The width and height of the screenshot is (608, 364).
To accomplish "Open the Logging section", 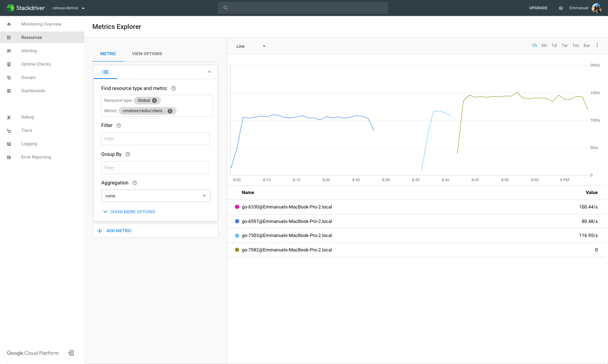I will click(29, 144).
